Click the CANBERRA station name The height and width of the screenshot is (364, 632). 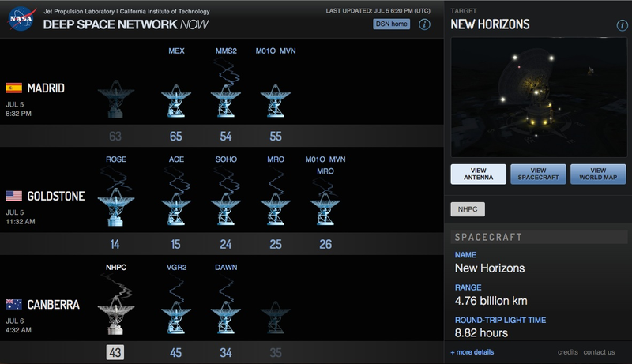coord(53,305)
